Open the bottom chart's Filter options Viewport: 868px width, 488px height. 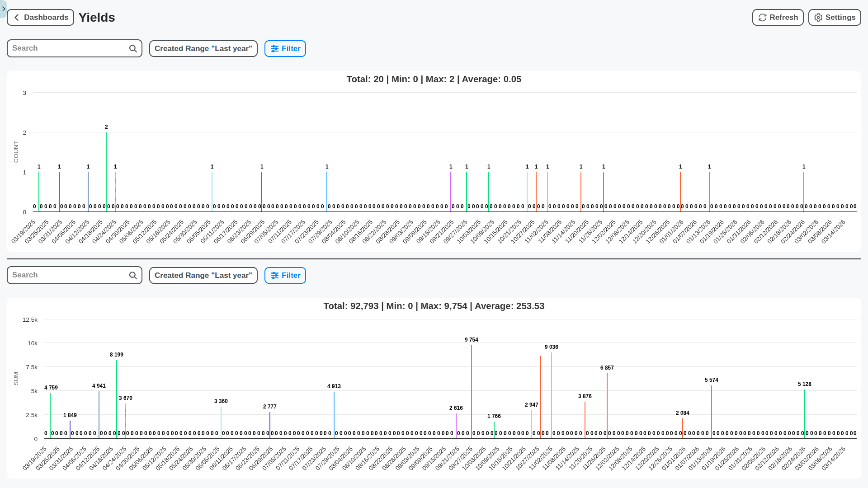[285, 275]
